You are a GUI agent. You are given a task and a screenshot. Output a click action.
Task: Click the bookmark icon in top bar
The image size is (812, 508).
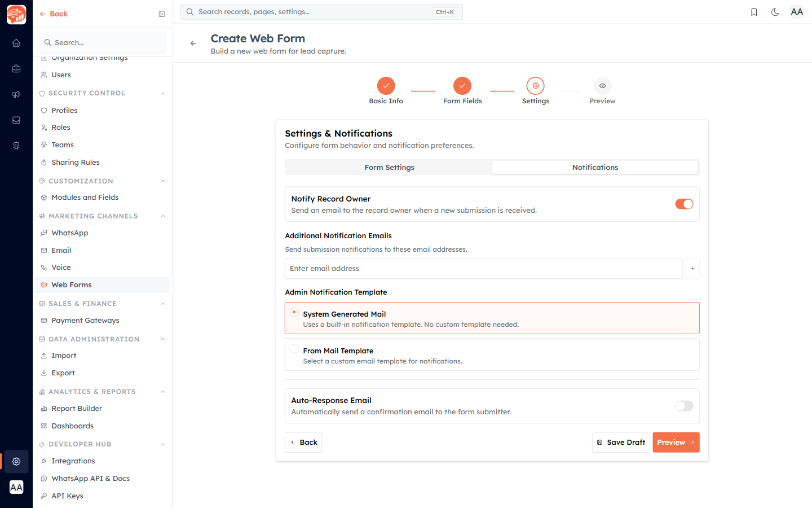(x=754, y=12)
